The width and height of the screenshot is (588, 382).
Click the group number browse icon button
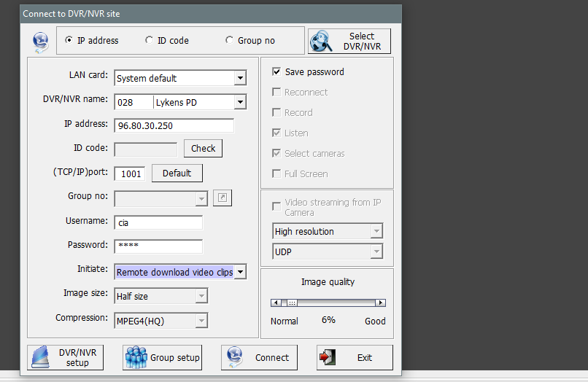(x=223, y=198)
